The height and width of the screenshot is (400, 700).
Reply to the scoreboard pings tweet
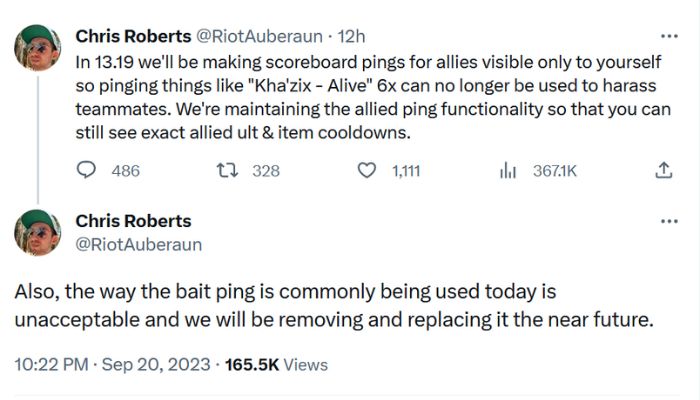tap(88, 171)
